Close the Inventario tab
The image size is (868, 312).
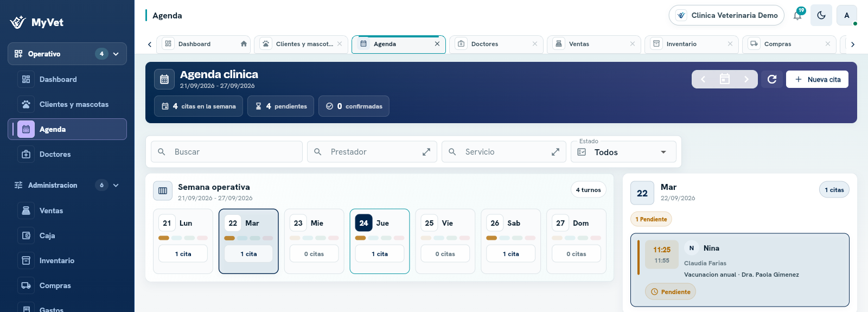(x=730, y=44)
